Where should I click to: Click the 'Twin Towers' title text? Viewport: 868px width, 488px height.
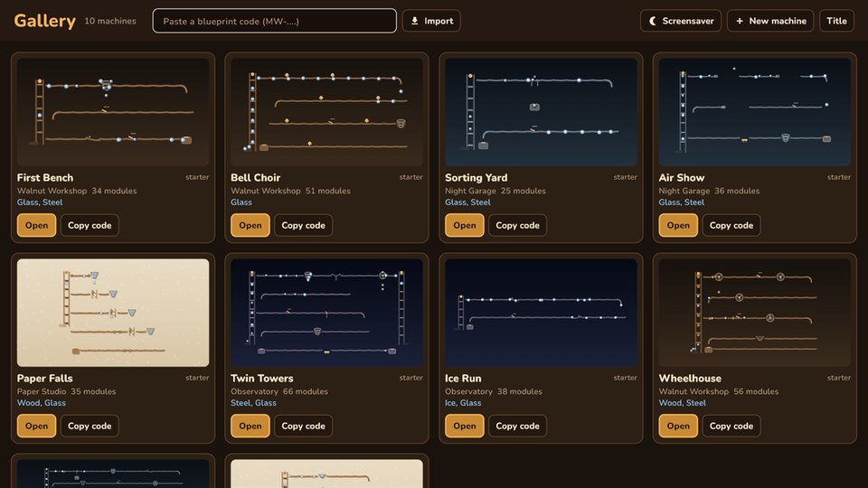pyautogui.click(x=262, y=379)
